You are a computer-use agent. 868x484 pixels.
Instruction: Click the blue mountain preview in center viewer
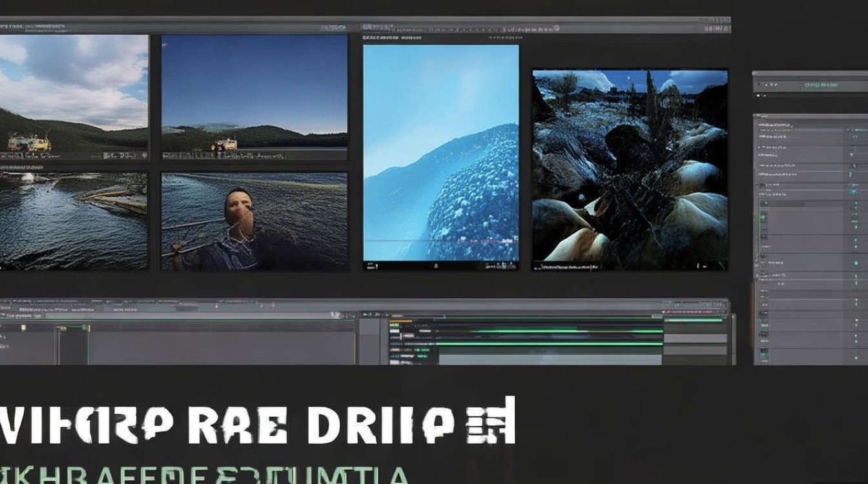coord(441,153)
